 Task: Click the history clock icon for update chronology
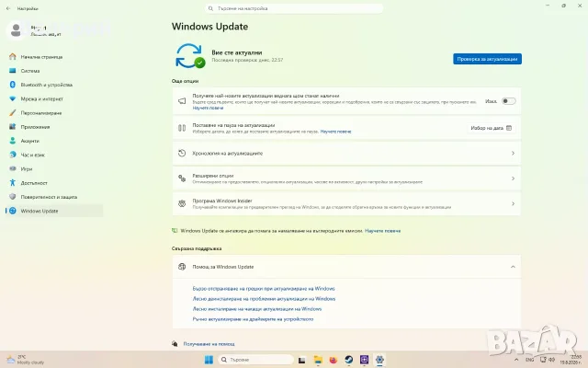182,154
